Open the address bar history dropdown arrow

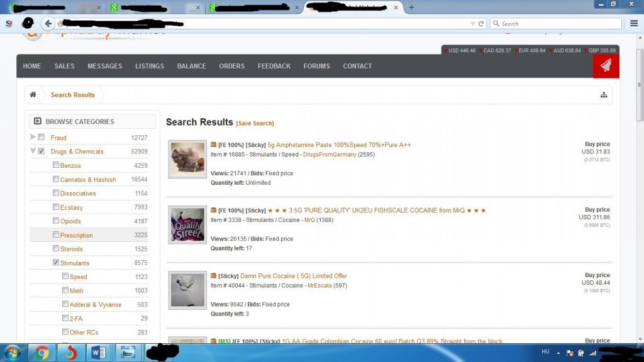pyautogui.click(x=473, y=24)
